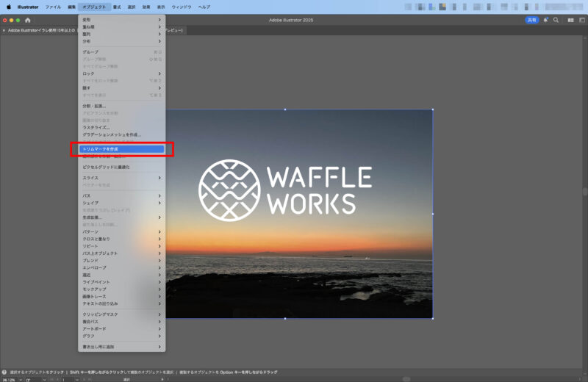Click the search magnifier icon
The height and width of the screenshot is (382, 588).
[556, 20]
